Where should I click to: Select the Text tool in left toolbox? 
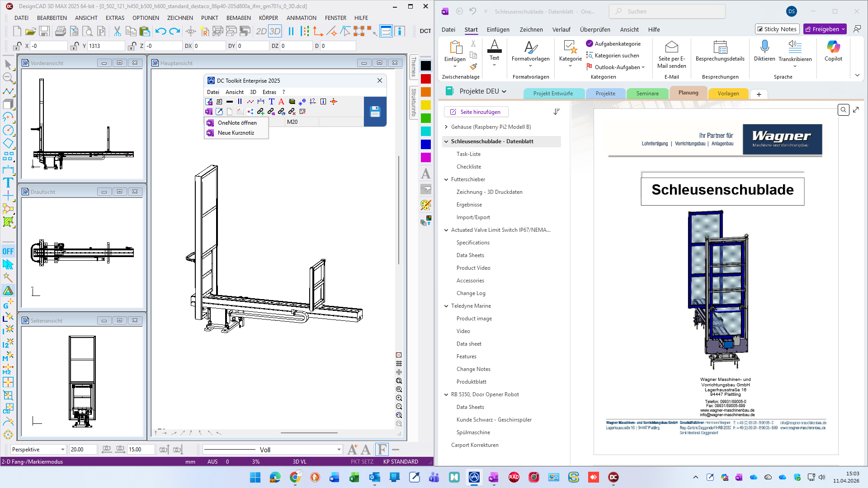pyautogui.click(x=8, y=183)
